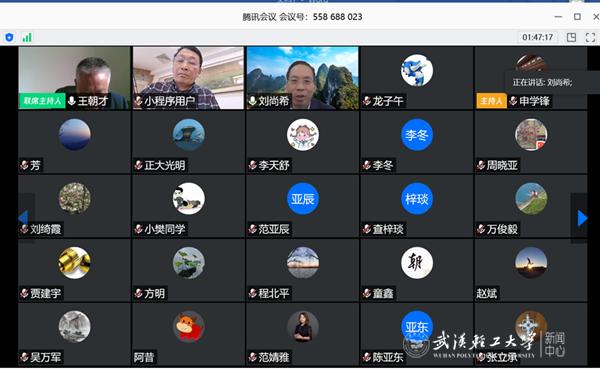600x370 pixels.
Task: Click the blue security shield icon
Action: (x=9, y=37)
